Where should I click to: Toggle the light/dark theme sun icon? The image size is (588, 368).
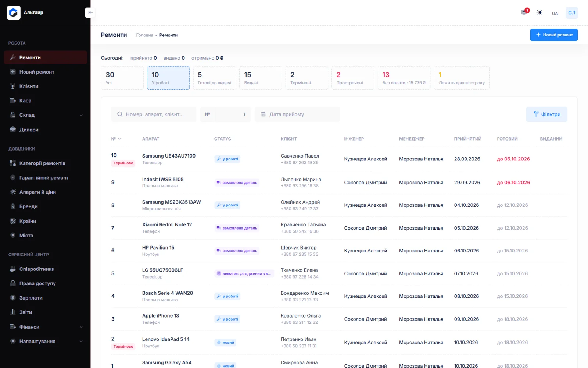pos(539,13)
